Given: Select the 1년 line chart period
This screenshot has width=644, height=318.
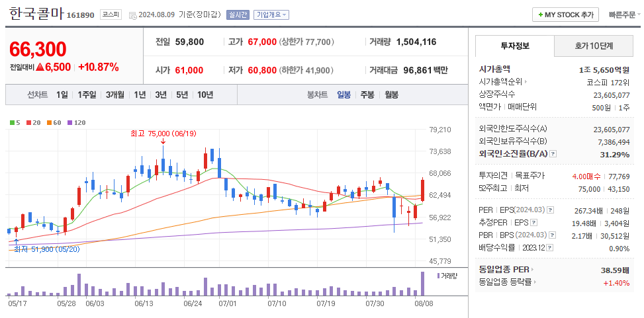Looking at the screenshot, I should click(x=140, y=95).
